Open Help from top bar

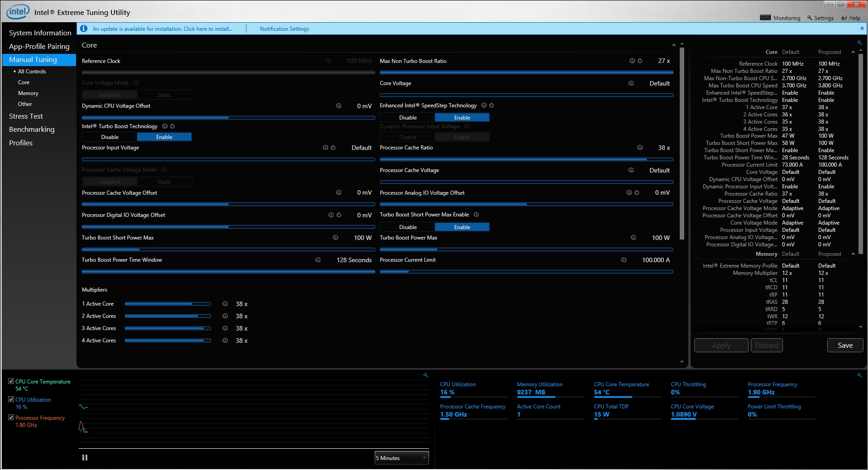point(851,18)
